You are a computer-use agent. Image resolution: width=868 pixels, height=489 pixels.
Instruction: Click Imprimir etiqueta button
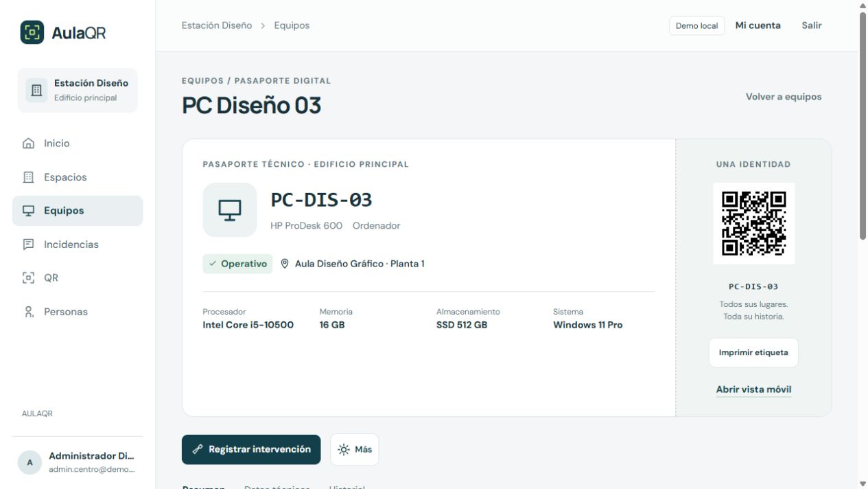pyautogui.click(x=753, y=353)
